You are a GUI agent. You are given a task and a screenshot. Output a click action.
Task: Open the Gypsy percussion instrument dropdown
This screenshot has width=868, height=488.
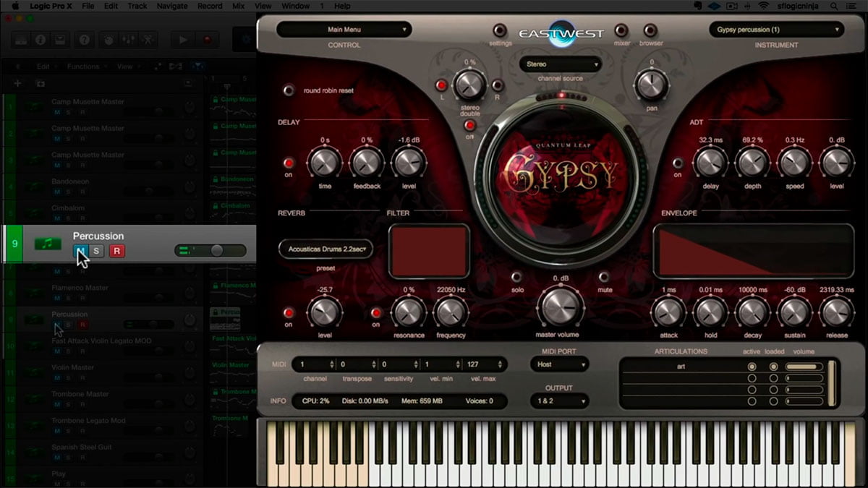click(x=777, y=30)
